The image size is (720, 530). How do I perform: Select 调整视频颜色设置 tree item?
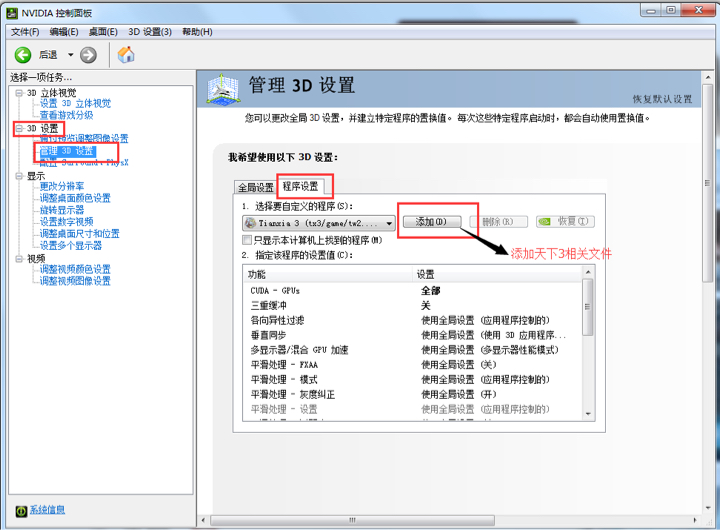tap(75, 269)
